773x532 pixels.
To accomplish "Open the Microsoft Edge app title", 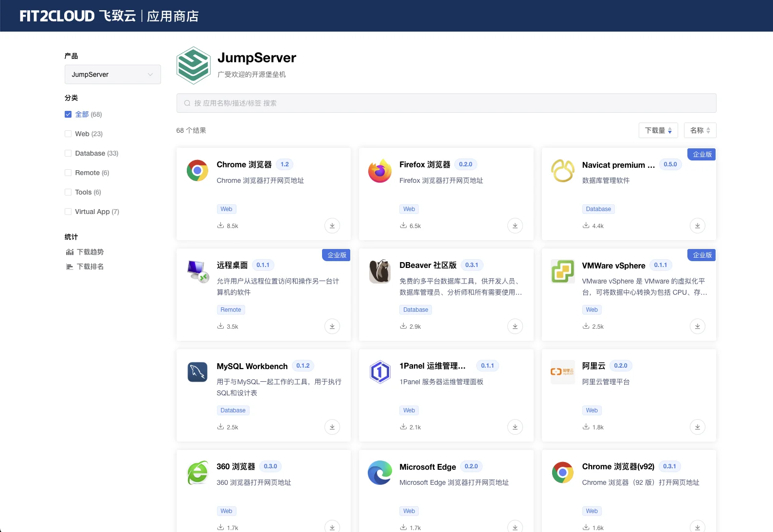I will (428, 467).
